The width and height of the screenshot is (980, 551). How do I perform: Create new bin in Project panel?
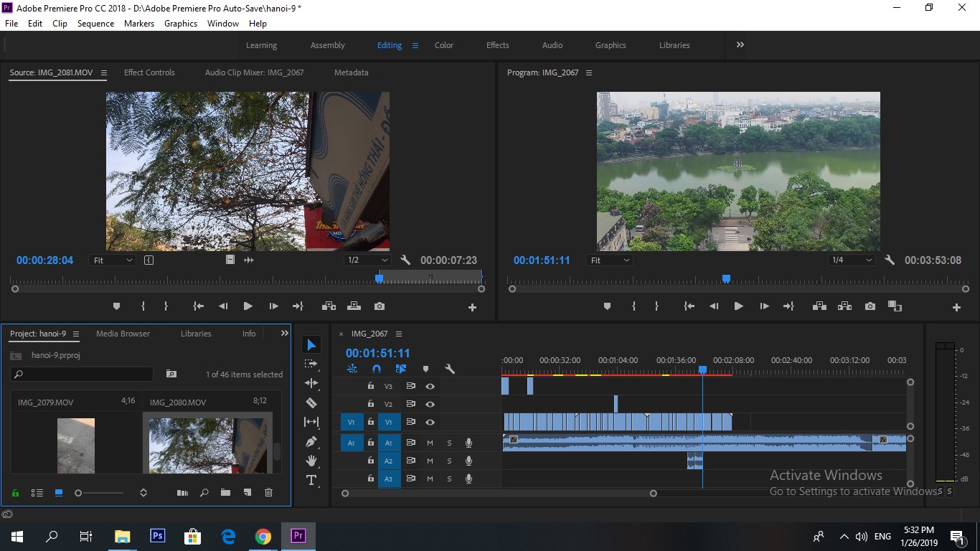(225, 493)
